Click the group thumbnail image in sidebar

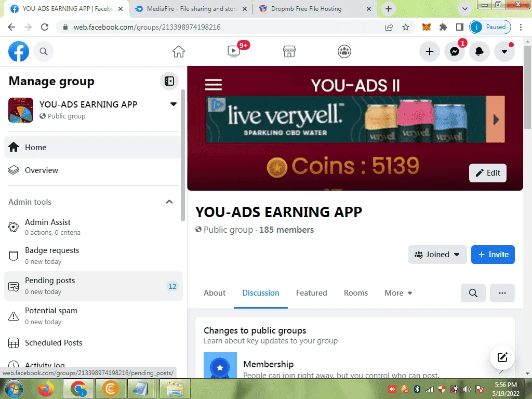coord(21,110)
